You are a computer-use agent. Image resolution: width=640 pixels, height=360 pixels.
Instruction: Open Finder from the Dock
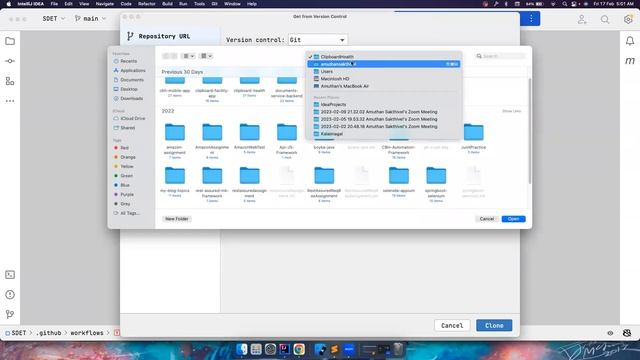[242, 349]
